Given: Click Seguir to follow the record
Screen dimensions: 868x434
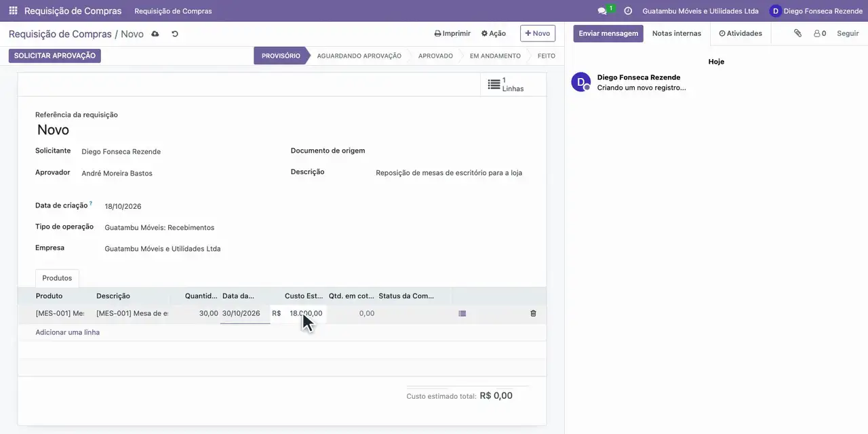Looking at the screenshot, I should 848,33.
